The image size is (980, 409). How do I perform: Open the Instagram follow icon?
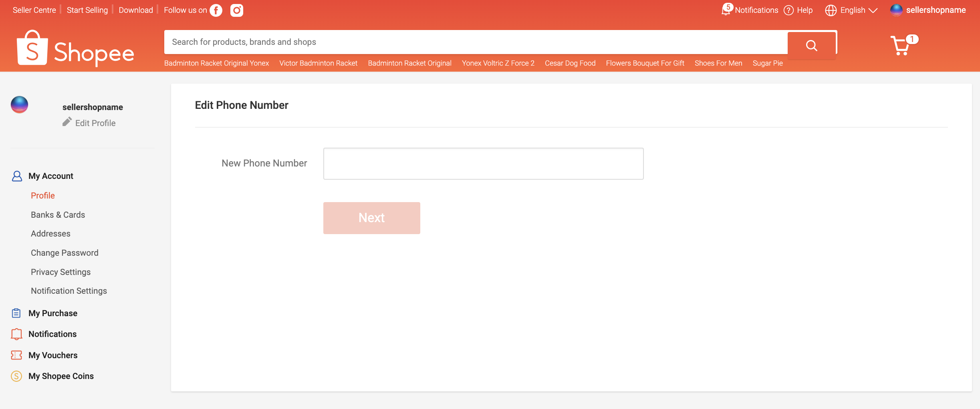coord(237,10)
